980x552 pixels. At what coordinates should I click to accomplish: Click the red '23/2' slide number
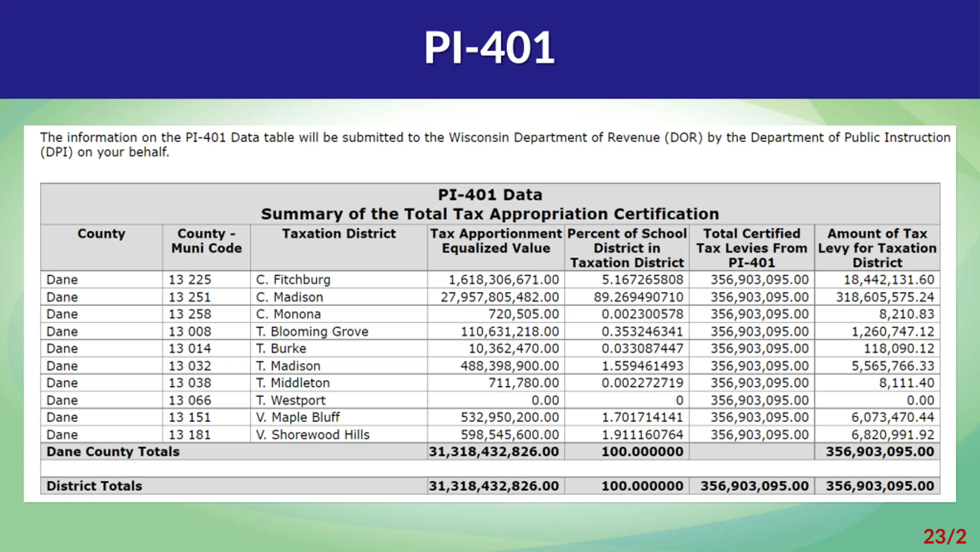tap(945, 536)
